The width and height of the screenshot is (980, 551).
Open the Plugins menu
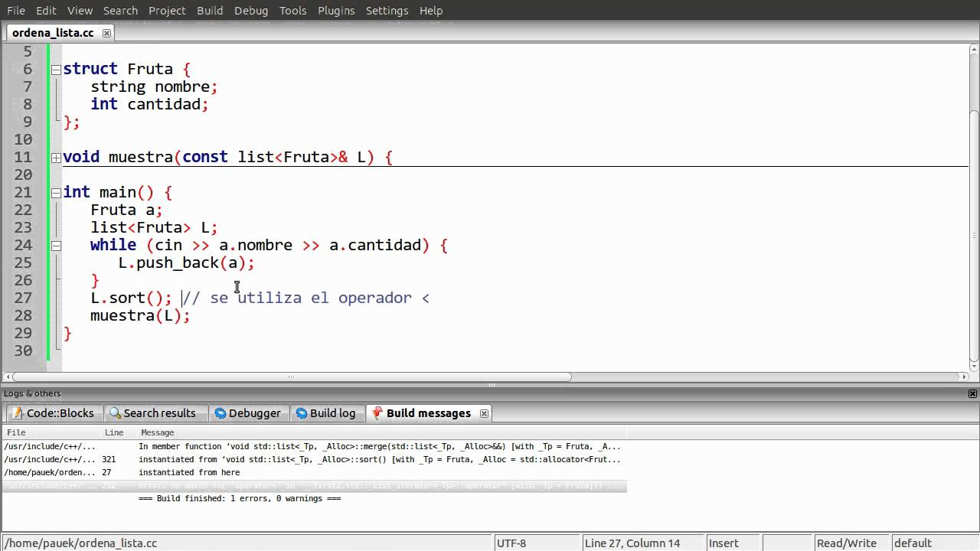coord(336,10)
